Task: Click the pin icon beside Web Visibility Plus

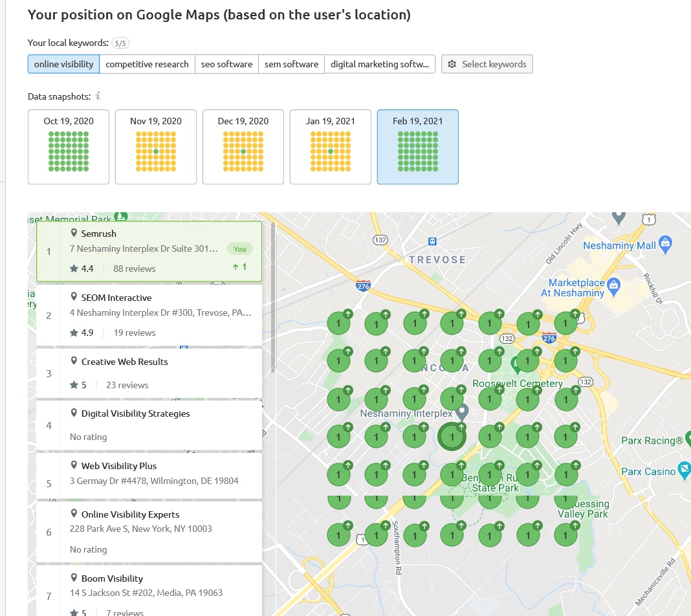Action: tap(74, 465)
